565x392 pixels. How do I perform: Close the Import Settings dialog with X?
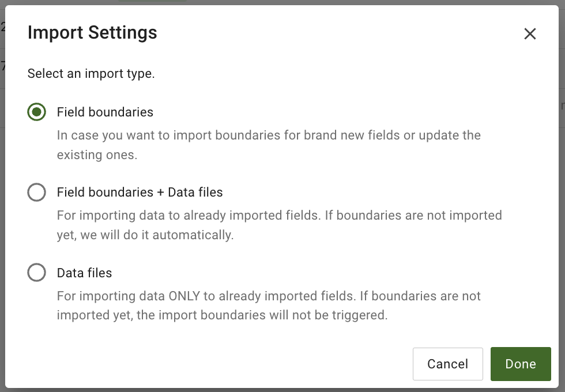(x=530, y=34)
